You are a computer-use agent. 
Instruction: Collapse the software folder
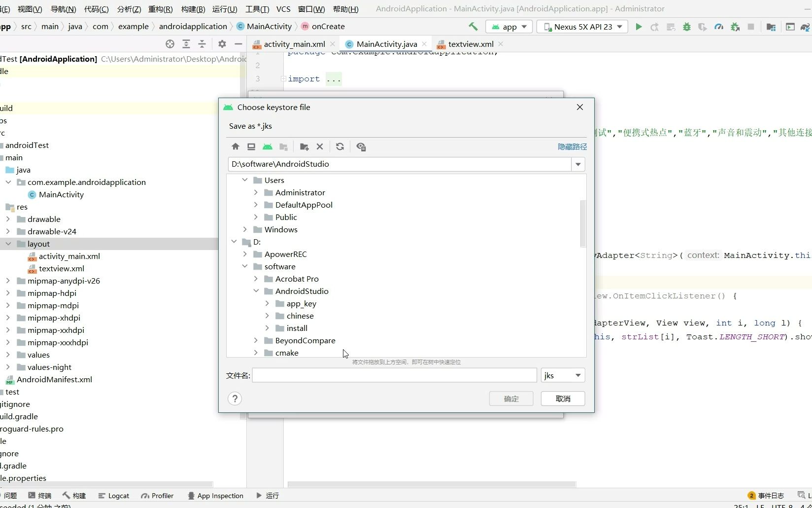(245, 266)
